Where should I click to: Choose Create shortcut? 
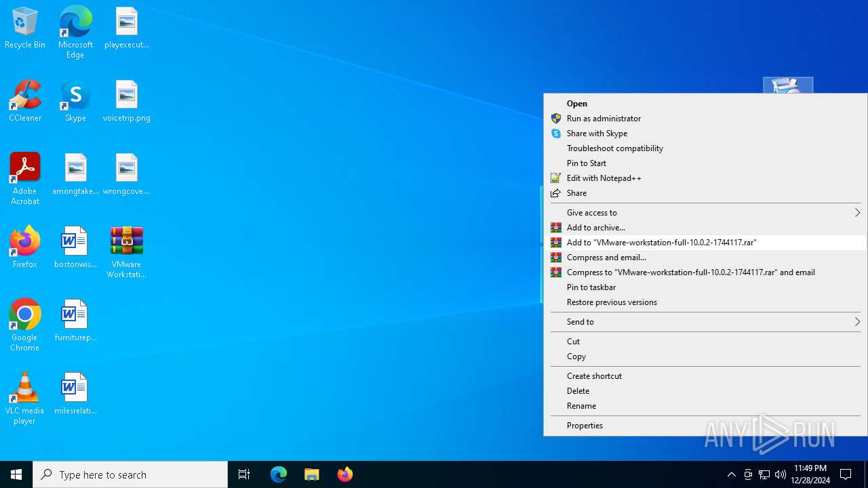click(x=705, y=376)
